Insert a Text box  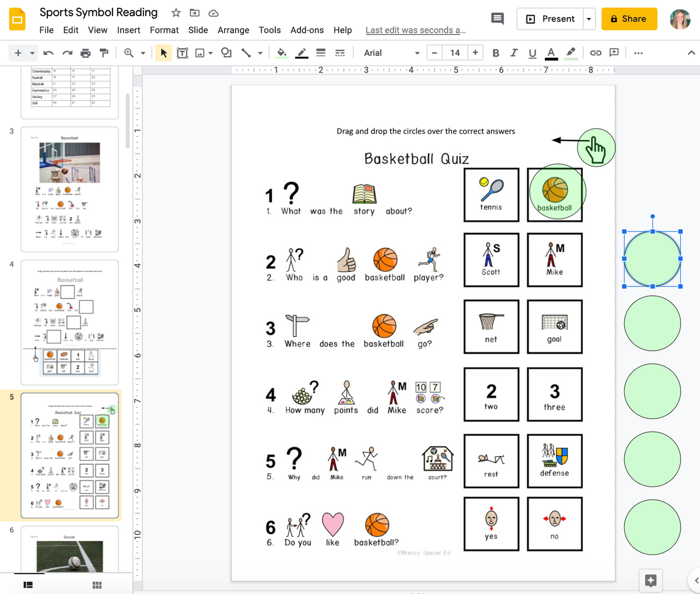[182, 53]
